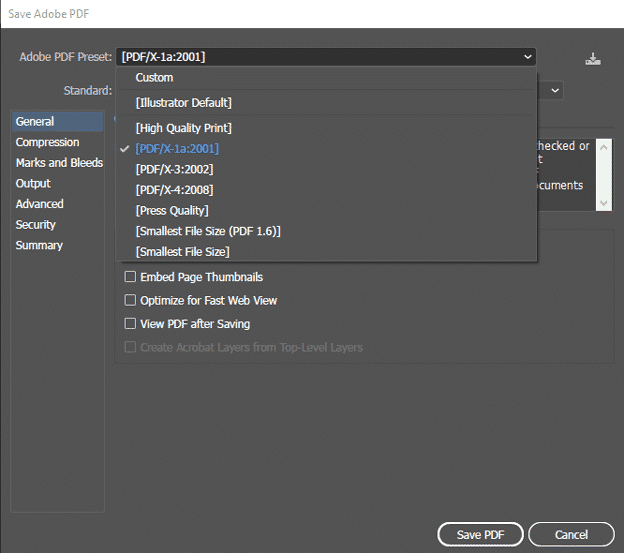Click Create Acrobat Layers from Top-Level Layers checkbox
Screen dimensions: 624x553
tap(130, 347)
